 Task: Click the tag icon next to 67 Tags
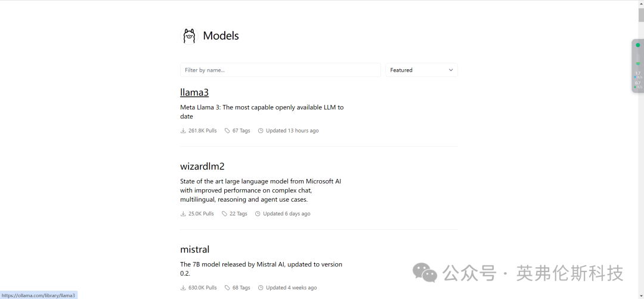click(227, 131)
